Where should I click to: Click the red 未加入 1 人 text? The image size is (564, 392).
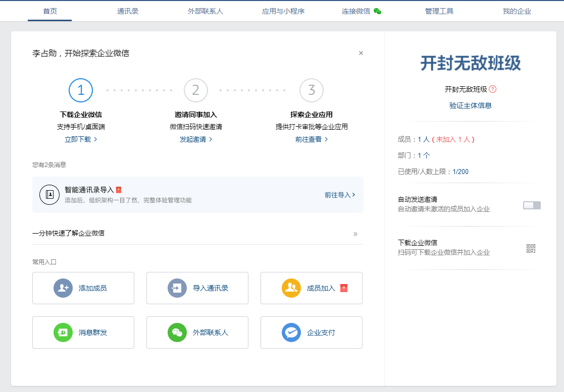click(453, 139)
